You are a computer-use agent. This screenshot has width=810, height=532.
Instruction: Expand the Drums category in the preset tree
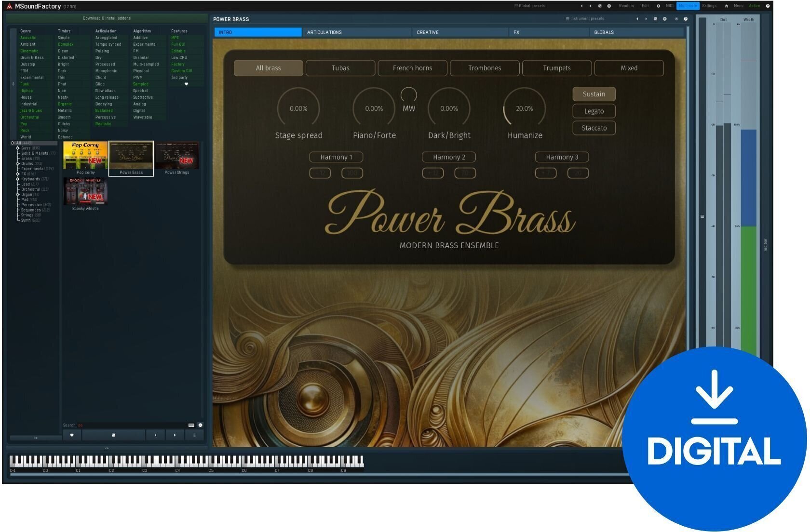click(x=18, y=163)
